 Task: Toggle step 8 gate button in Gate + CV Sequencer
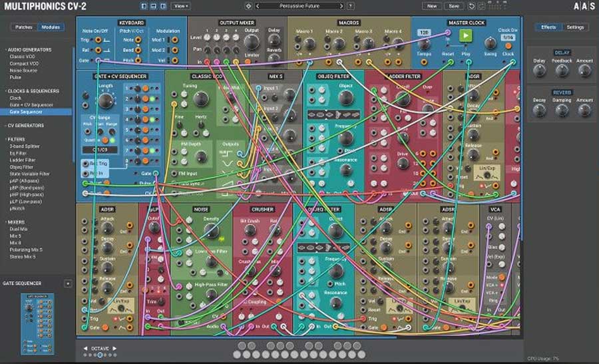coord(146,161)
